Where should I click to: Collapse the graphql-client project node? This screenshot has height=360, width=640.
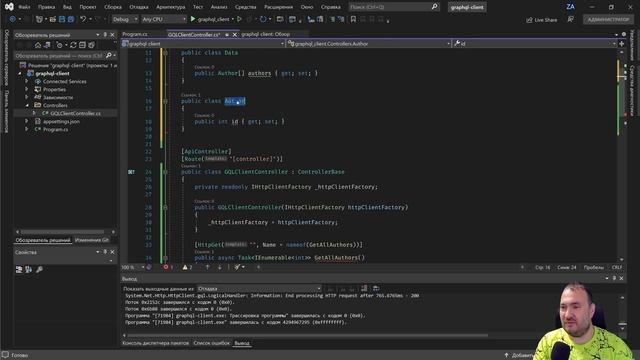(x=20, y=73)
